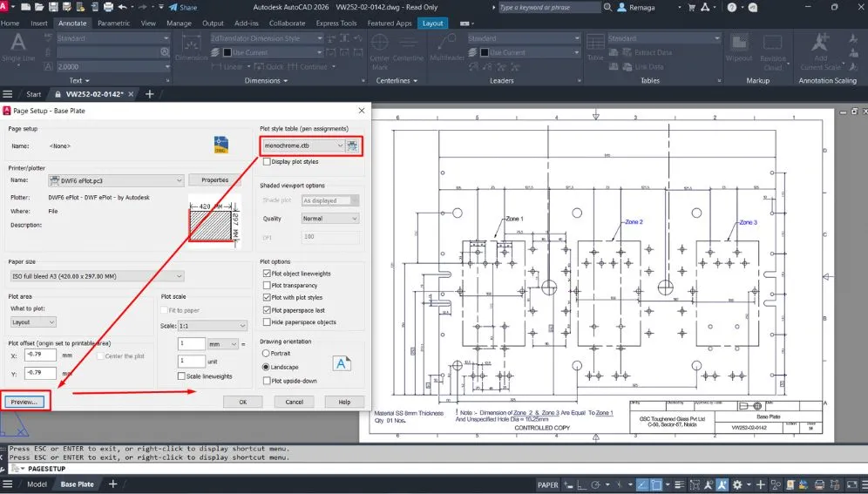Enable Plot upside-down checkbox
Screen dimensions: 868x494
click(267, 381)
